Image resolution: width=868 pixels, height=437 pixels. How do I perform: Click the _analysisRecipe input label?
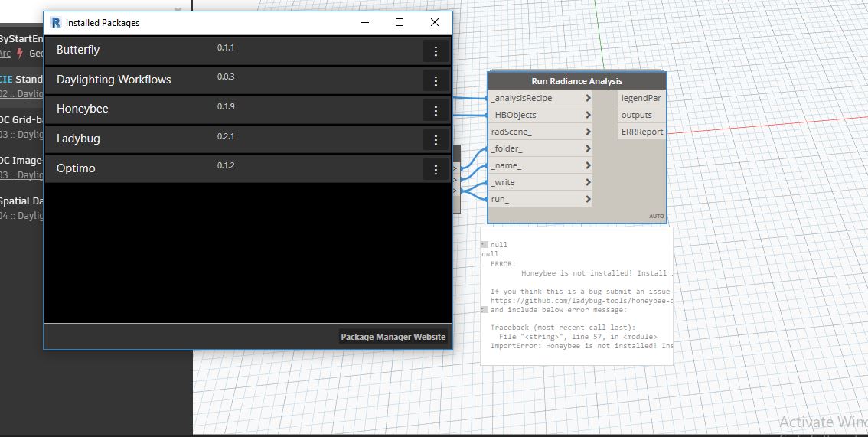click(521, 98)
